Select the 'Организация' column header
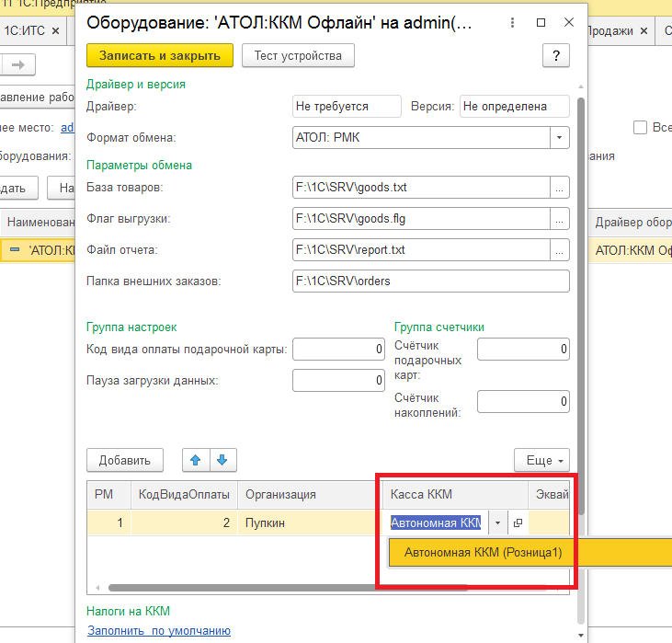672x643 pixels. (x=310, y=495)
